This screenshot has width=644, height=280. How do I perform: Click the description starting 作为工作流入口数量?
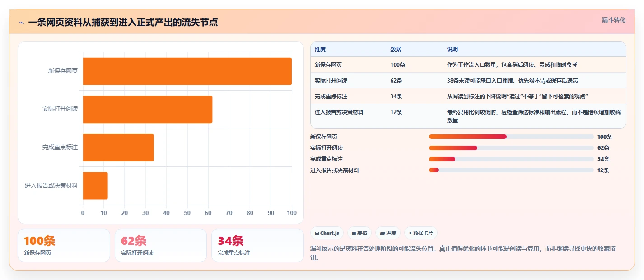pos(512,65)
